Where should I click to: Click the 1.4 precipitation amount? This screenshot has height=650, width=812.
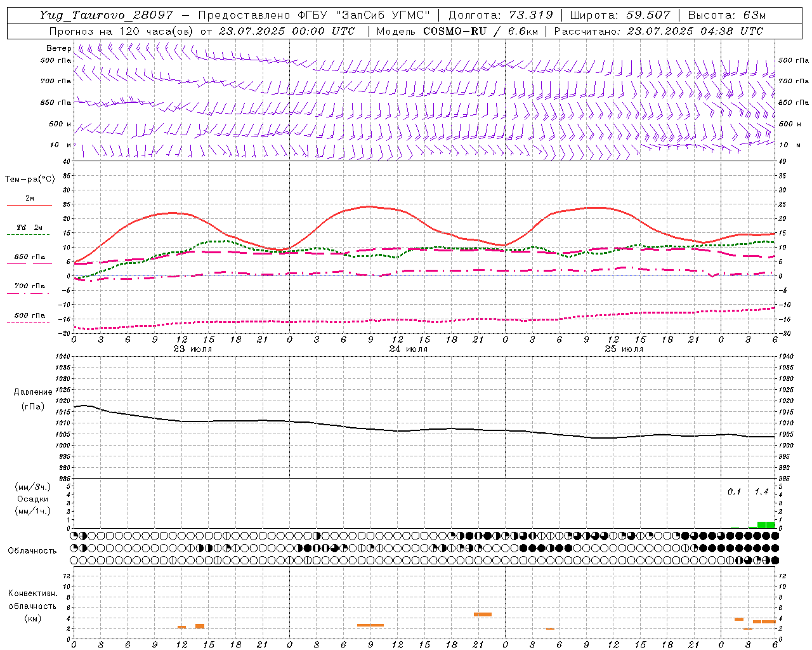coord(761,492)
